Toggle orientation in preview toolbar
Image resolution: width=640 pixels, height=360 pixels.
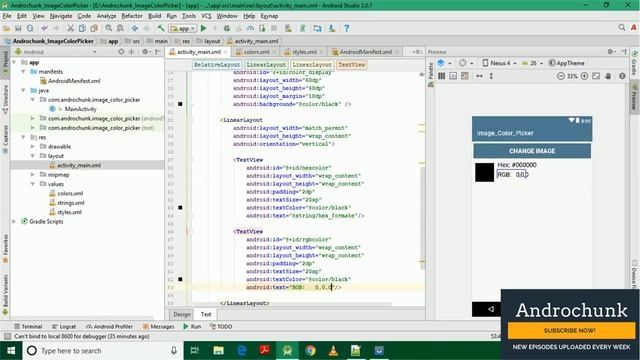462,63
